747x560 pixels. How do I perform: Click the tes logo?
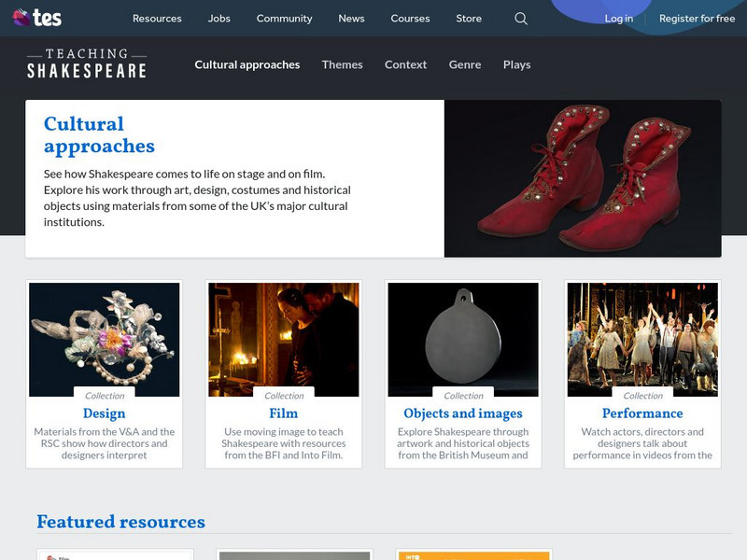point(37,18)
